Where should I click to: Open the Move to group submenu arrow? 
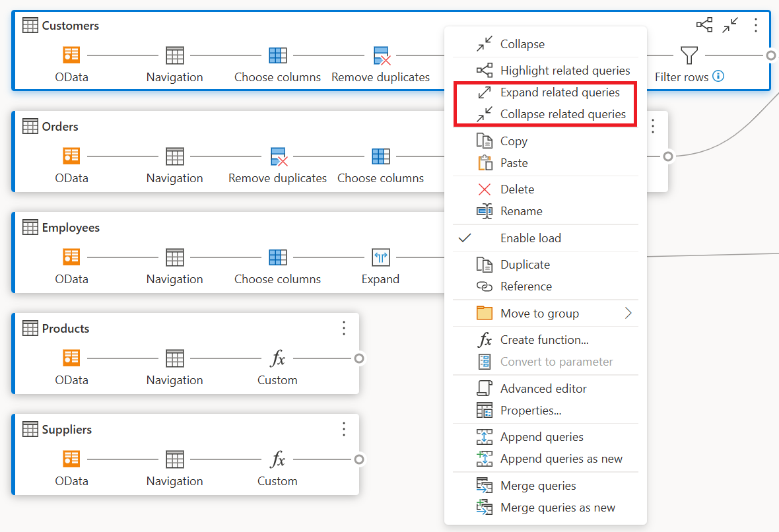click(628, 313)
